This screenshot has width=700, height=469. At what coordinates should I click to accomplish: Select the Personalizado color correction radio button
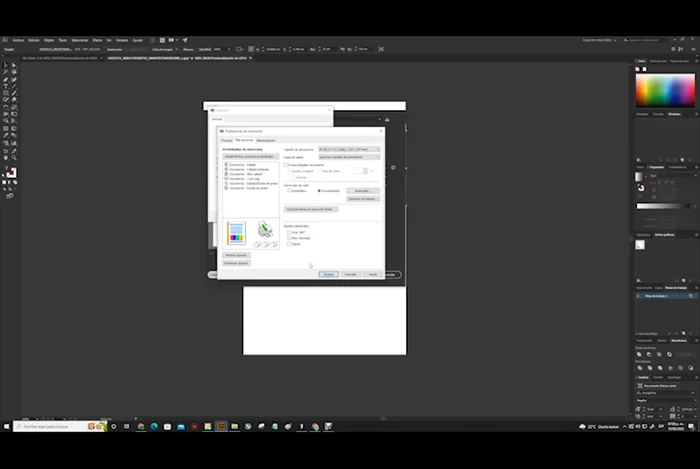[x=319, y=190]
